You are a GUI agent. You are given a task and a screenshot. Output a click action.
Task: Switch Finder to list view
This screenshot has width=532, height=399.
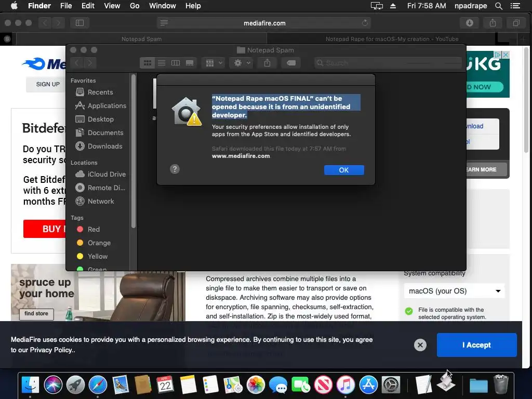(162, 63)
